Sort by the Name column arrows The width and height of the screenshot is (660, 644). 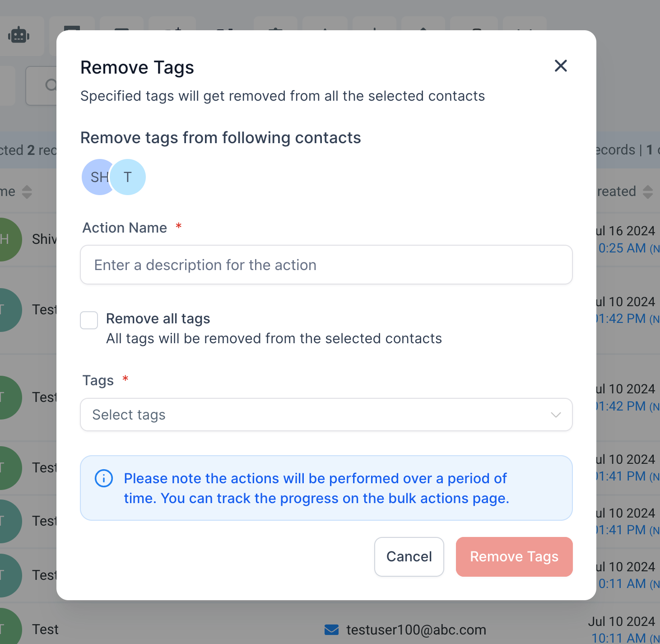(x=27, y=191)
